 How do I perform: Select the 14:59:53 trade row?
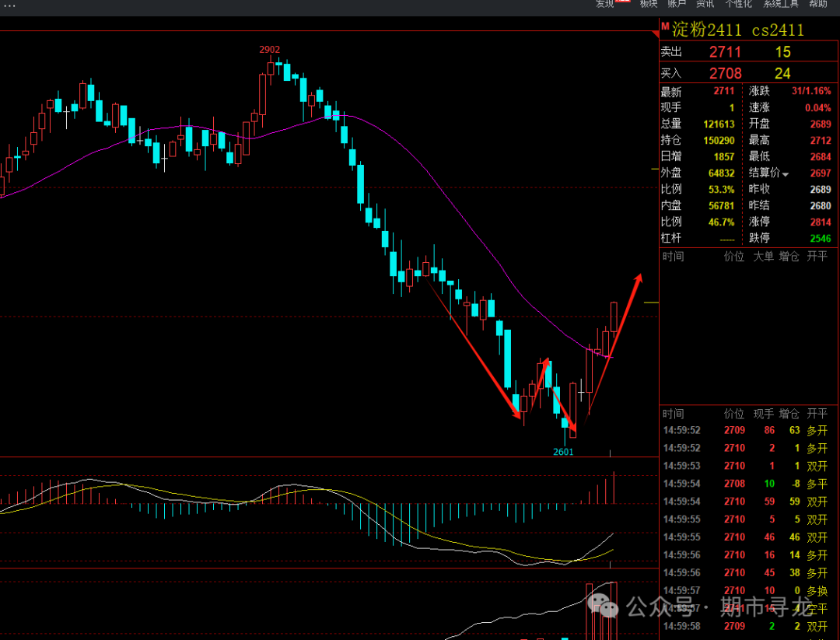pyautogui.click(x=748, y=466)
